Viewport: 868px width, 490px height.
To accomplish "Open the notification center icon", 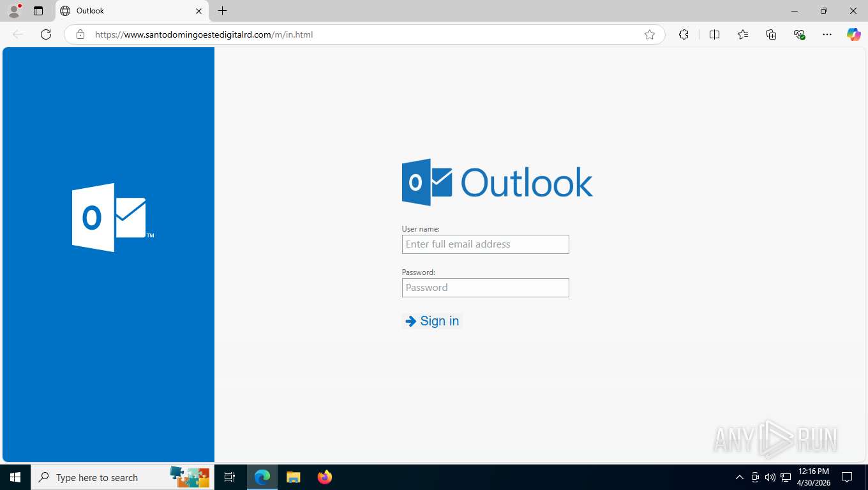I will (x=847, y=477).
